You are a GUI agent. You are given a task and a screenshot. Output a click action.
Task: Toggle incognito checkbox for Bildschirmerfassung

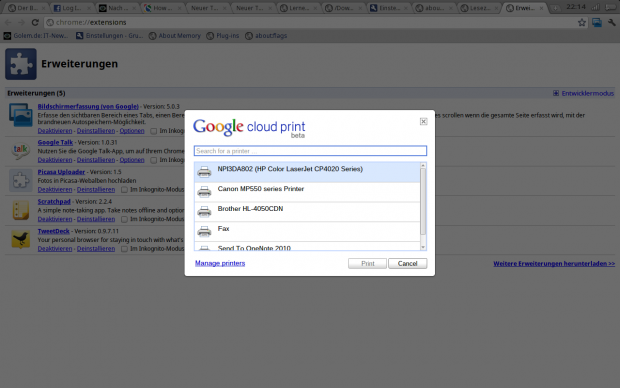[x=153, y=131]
